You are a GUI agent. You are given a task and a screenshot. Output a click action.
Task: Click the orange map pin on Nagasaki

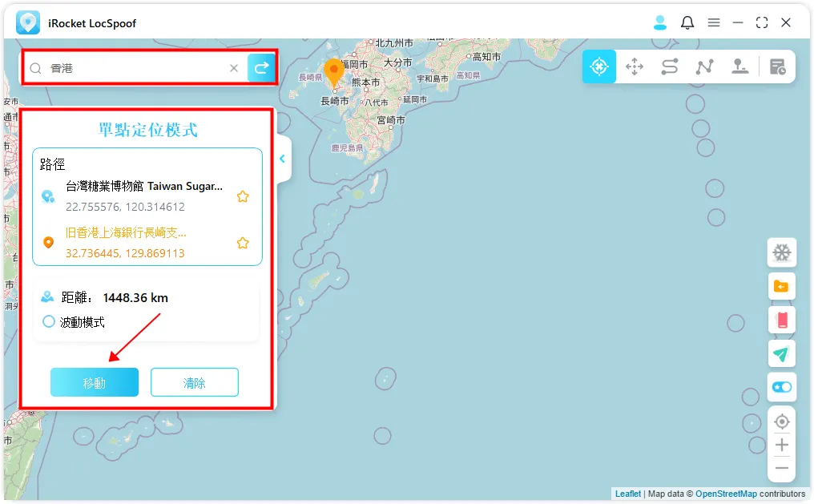tap(333, 72)
